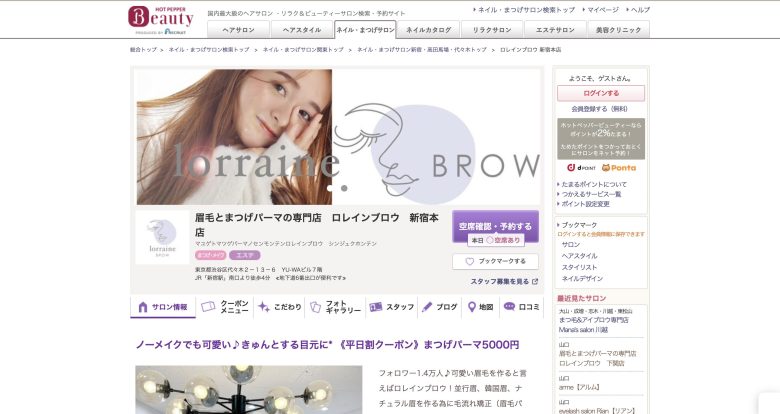This screenshot has width=780, height=414.
Task: Select the こだわり sparkle icon tab
Action: tap(280, 307)
